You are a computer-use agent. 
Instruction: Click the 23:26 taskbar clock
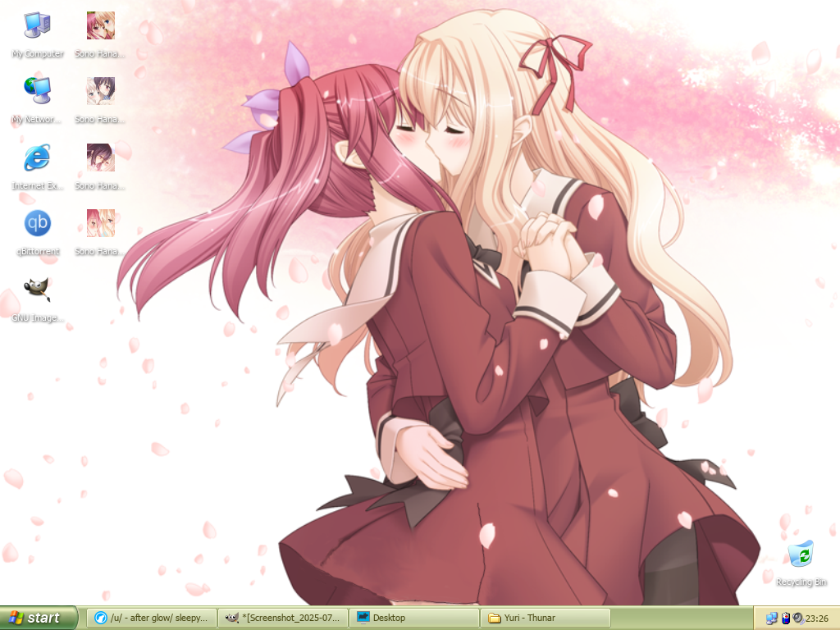tap(817, 619)
